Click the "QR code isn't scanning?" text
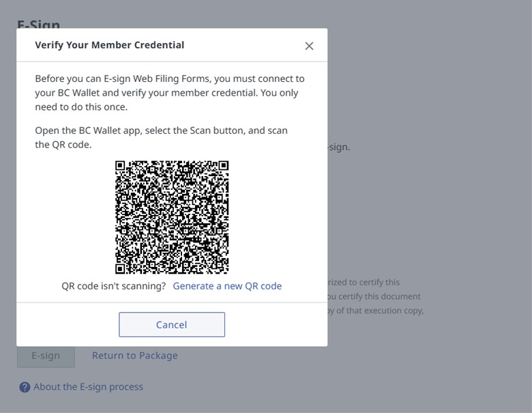This screenshot has height=413, width=532. click(114, 286)
